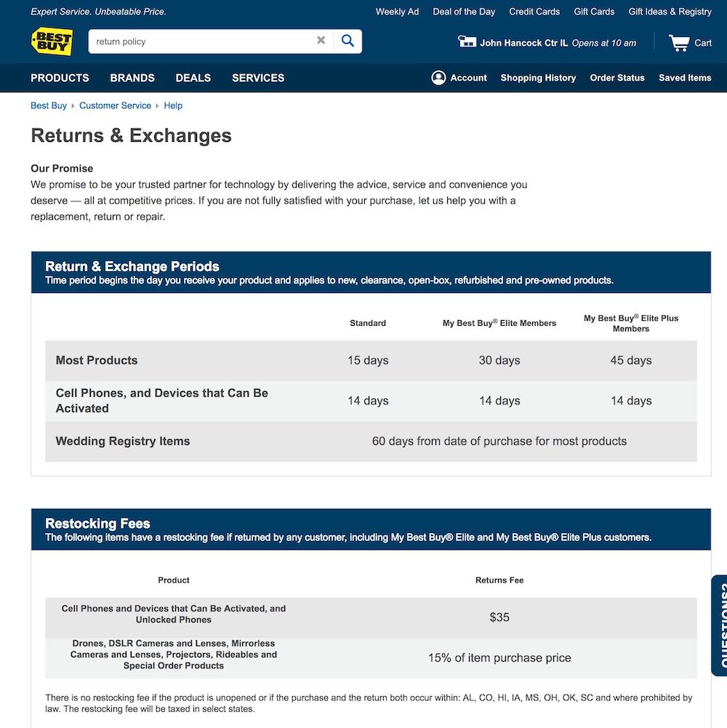Open Deal of the Day
Viewport: 727px width, 728px height.
point(464,12)
